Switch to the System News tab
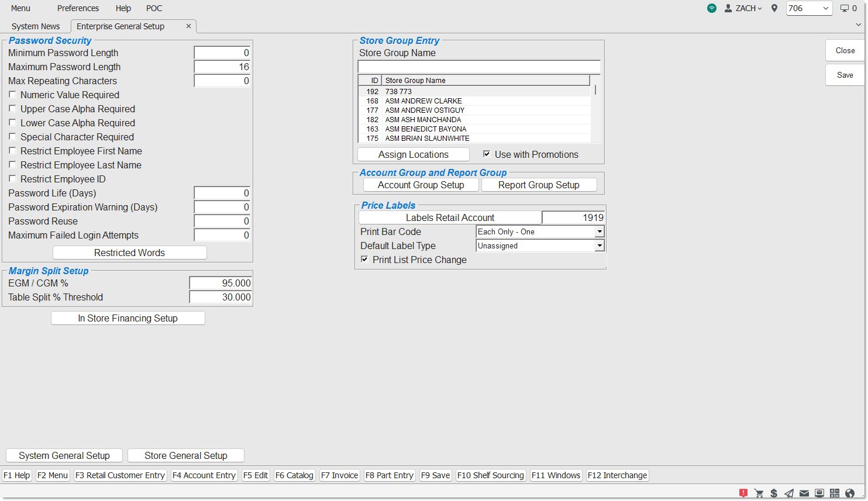 (36, 26)
